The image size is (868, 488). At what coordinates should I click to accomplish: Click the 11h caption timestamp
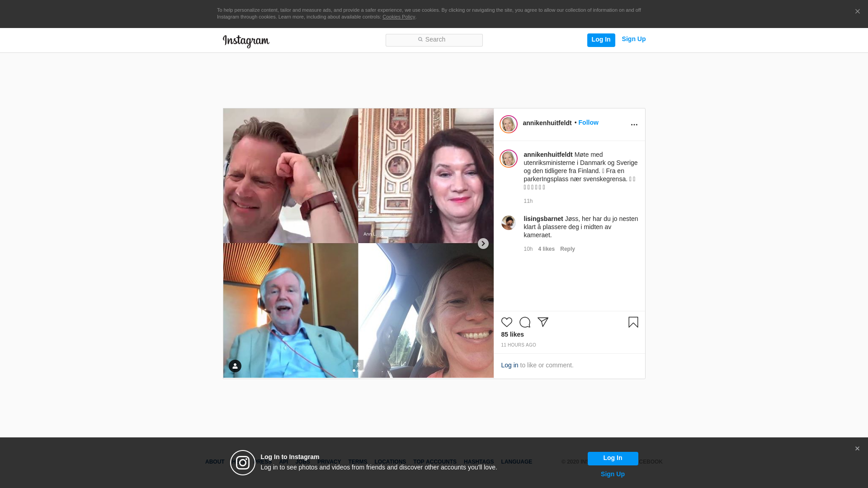[528, 201]
